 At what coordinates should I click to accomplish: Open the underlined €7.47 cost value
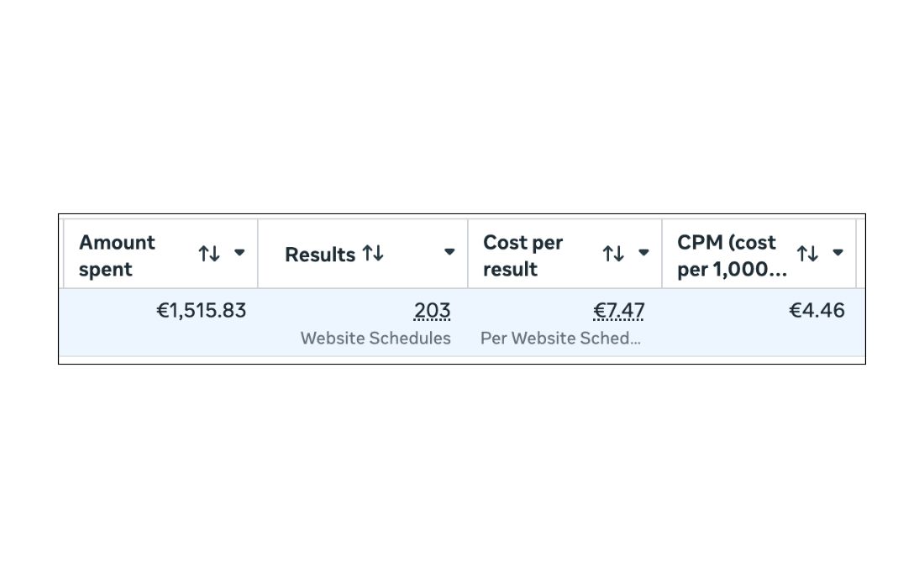pos(619,311)
